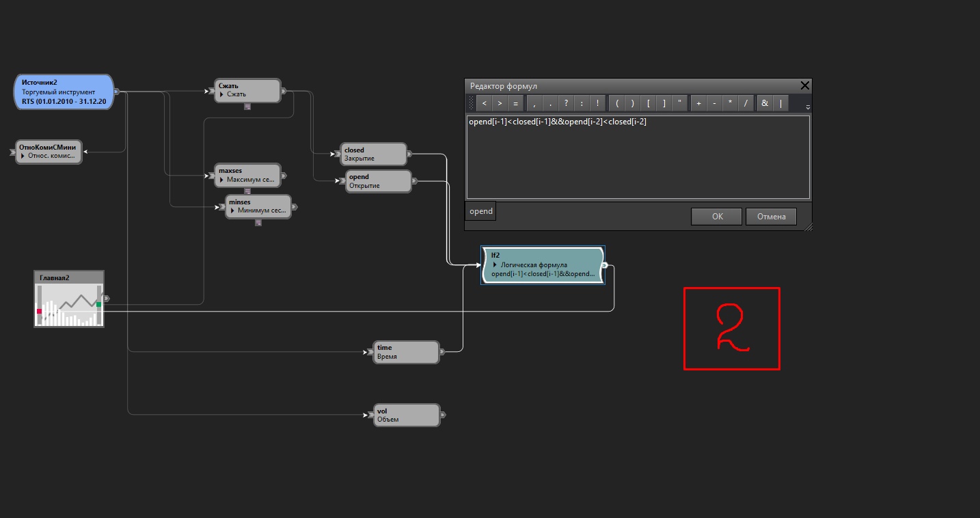
Task: Click the output connector of the minses block
Action: point(295,206)
